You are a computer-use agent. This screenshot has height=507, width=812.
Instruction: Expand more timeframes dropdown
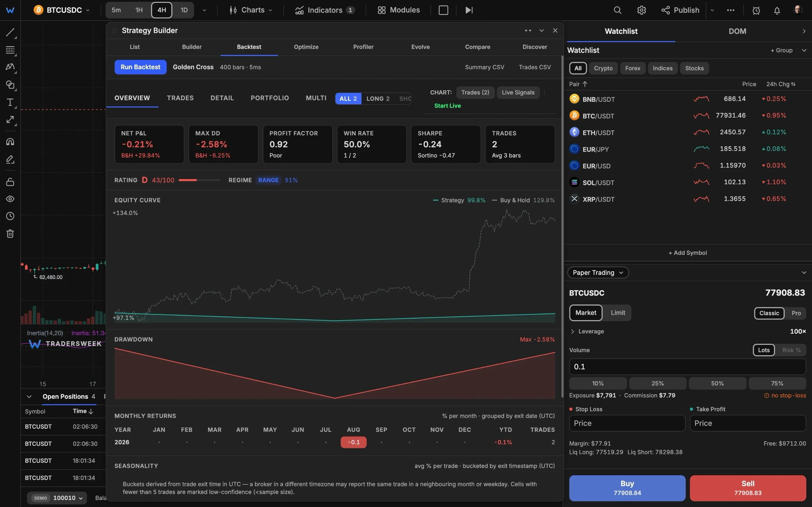tap(204, 10)
